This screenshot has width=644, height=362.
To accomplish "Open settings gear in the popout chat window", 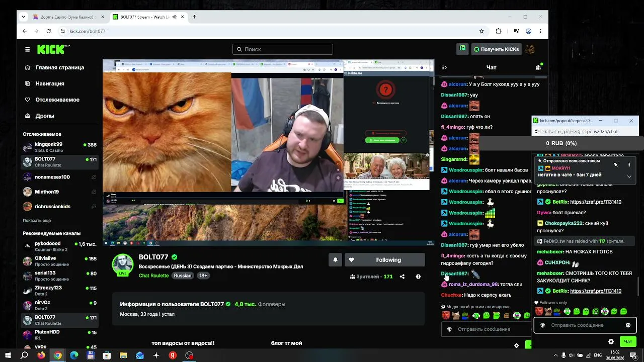I will point(611,342).
